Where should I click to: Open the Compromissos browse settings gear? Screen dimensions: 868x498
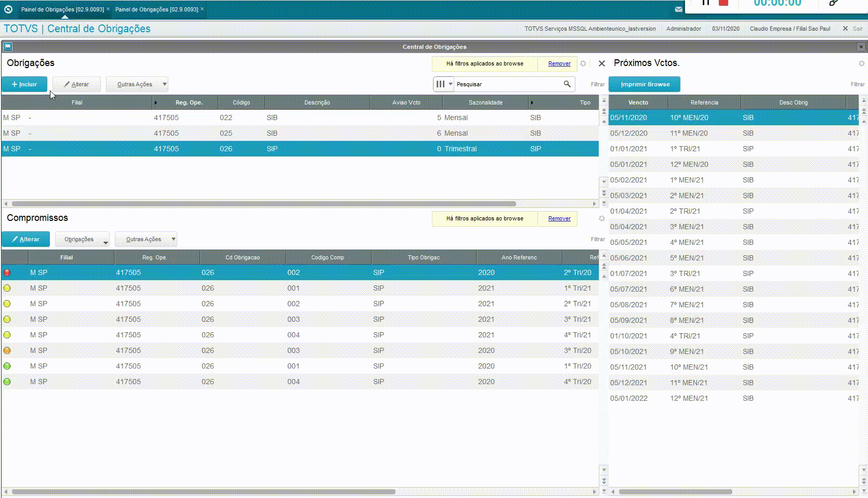pyautogui.click(x=602, y=218)
